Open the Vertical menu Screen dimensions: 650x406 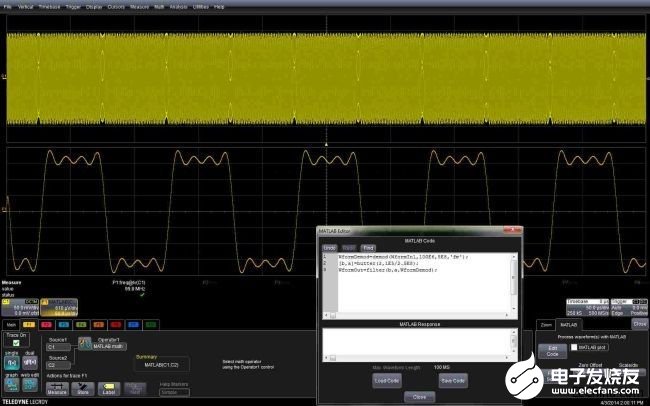pos(26,7)
